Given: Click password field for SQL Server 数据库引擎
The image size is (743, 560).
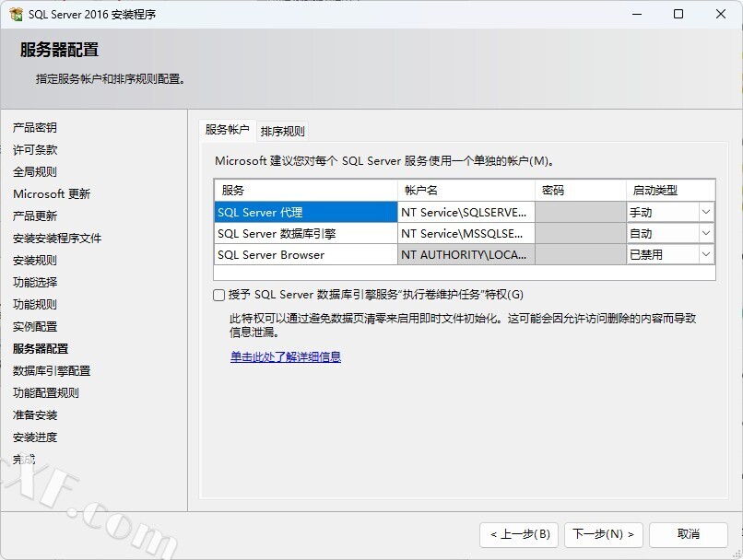Looking at the screenshot, I should tap(581, 233).
